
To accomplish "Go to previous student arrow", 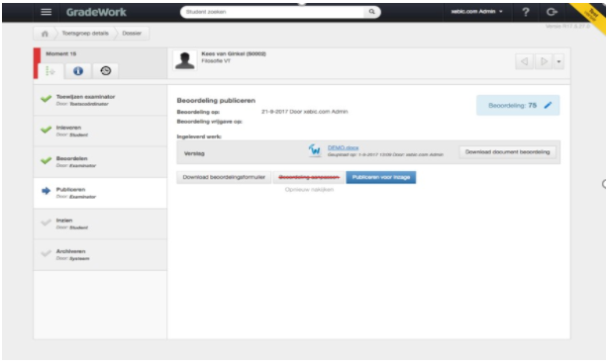I will [524, 61].
